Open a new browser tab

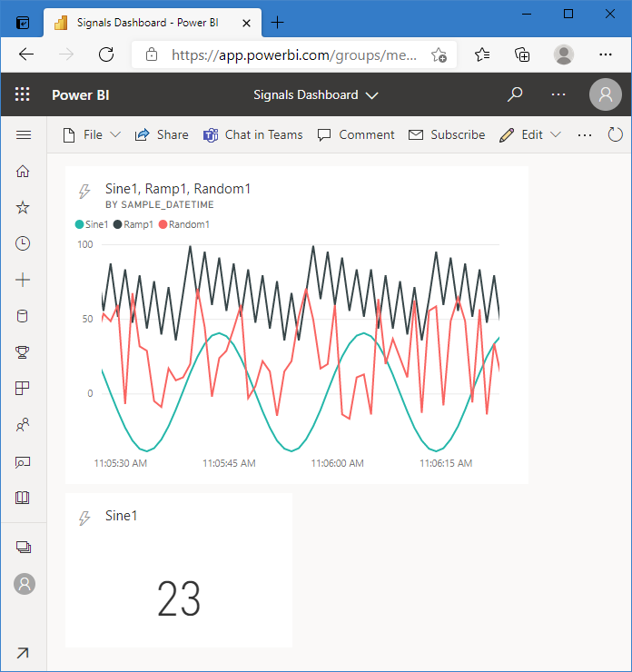click(278, 23)
